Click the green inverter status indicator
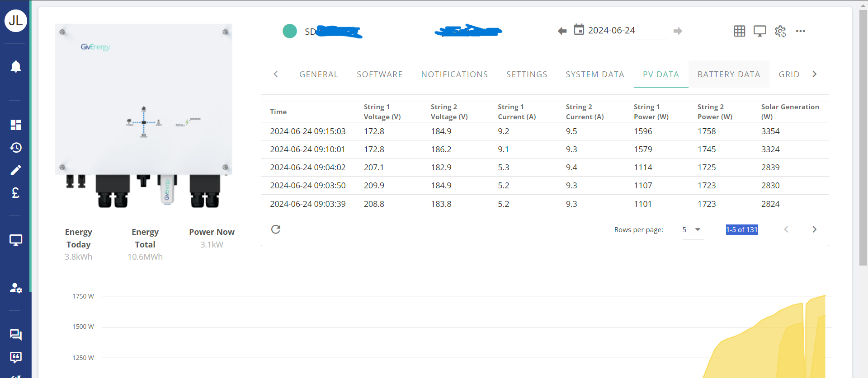The height and width of the screenshot is (378, 868). (x=290, y=31)
